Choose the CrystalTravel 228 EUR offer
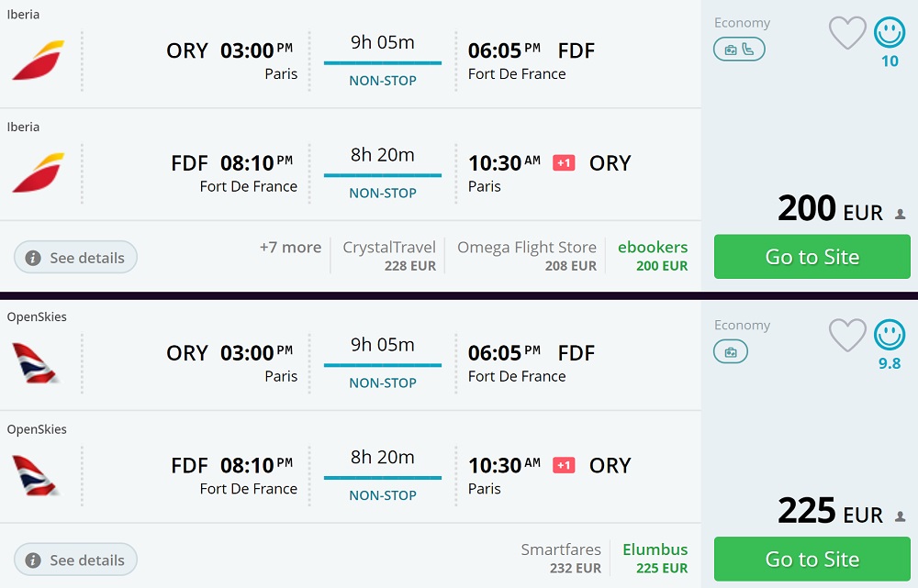 tap(389, 256)
